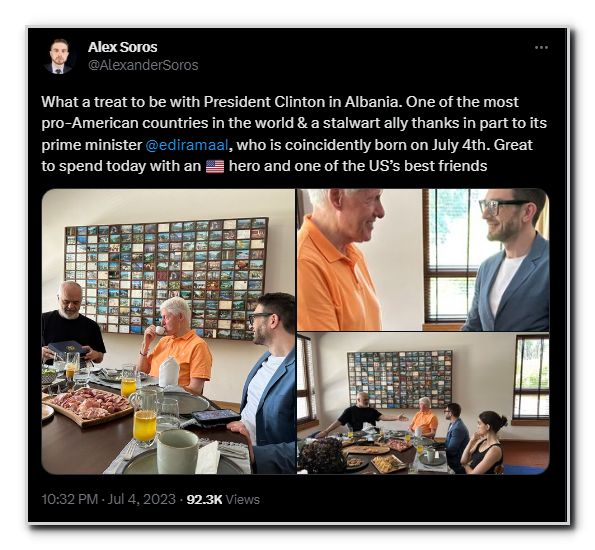Image resolution: width=595 pixels, height=550 pixels.
Task: Click the 92.3K view count
Action: [x=204, y=500]
